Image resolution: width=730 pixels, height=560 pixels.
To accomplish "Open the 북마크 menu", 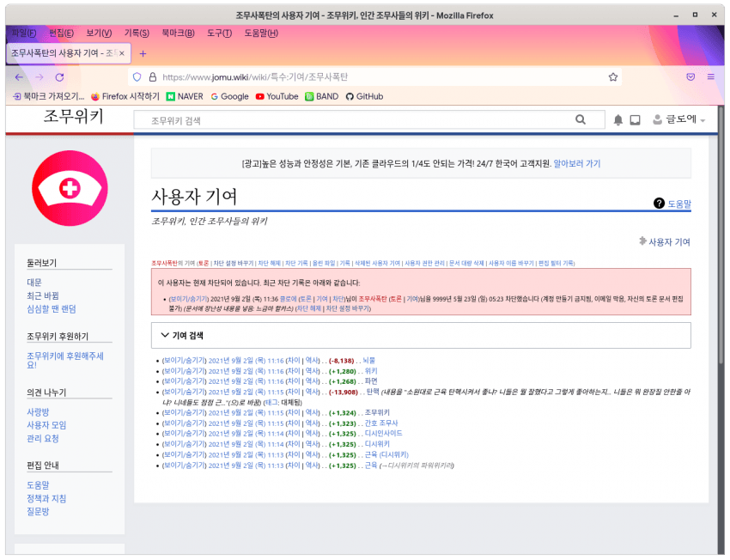I will (179, 33).
